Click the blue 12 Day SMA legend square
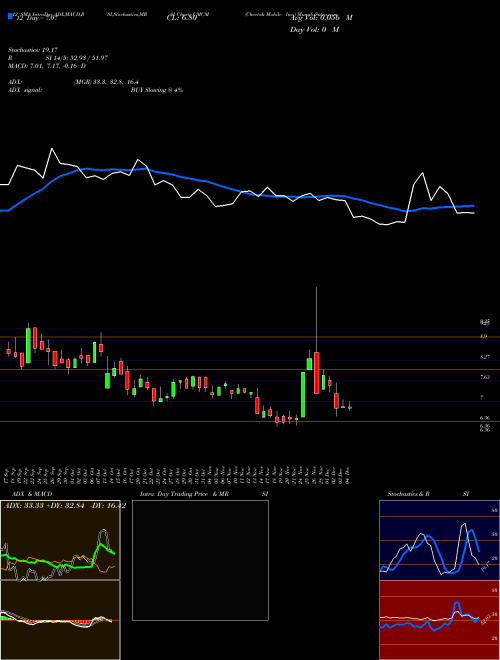 tap(10, 16)
